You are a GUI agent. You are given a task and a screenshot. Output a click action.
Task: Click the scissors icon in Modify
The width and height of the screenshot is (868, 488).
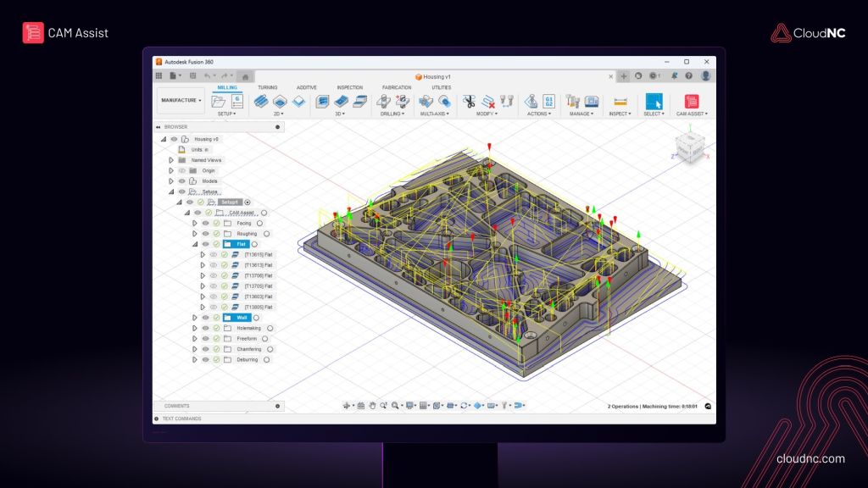469,102
